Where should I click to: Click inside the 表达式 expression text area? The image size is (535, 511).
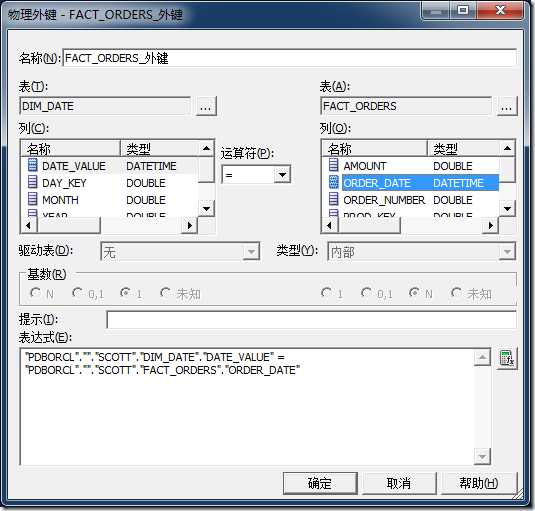point(247,407)
